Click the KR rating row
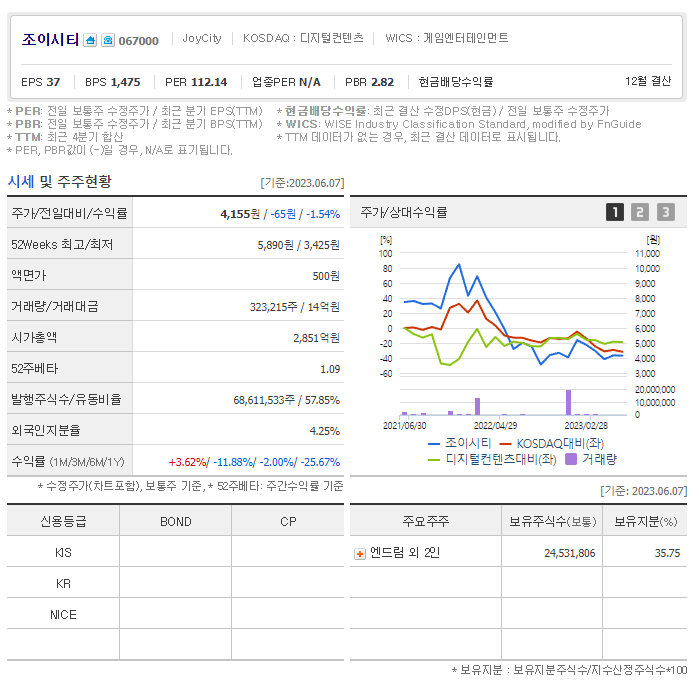 click(175, 583)
